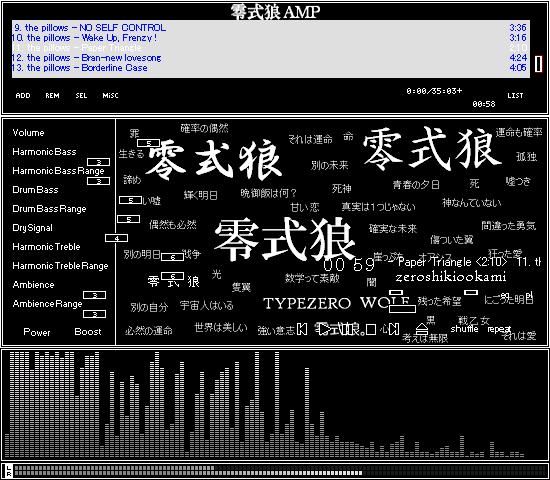This screenshot has width=550, height=480.
Task: Click the 3:16 duration of track 10
Action: [518, 38]
